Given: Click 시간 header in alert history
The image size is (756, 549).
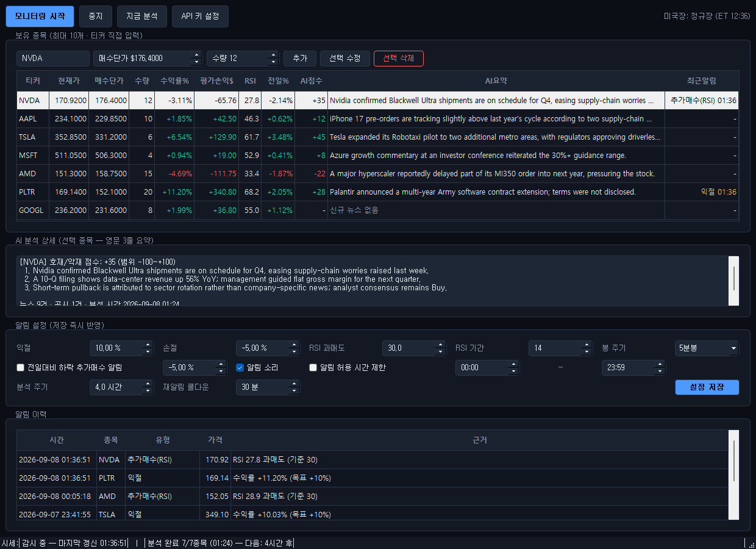Looking at the screenshot, I should pos(57,440).
